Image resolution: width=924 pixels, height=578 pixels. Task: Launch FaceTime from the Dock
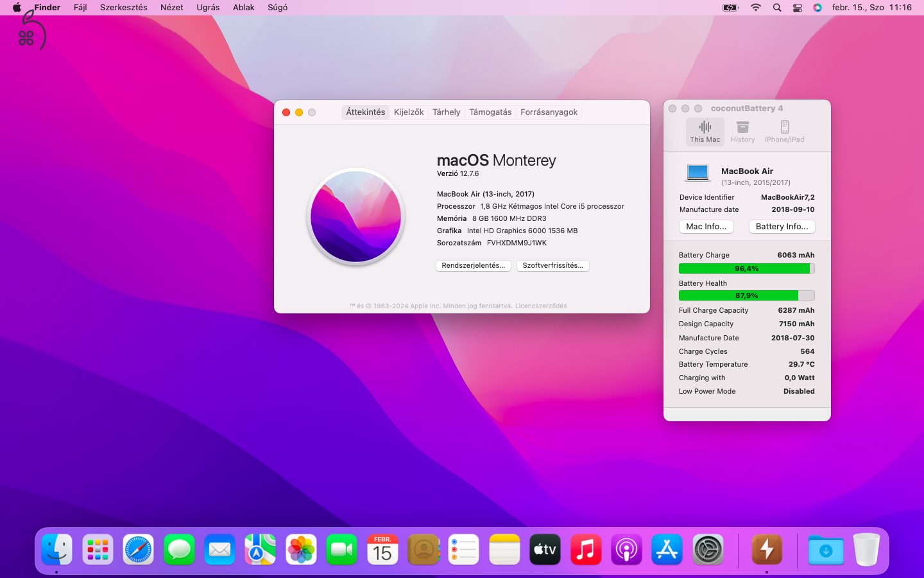tap(342, 550)
